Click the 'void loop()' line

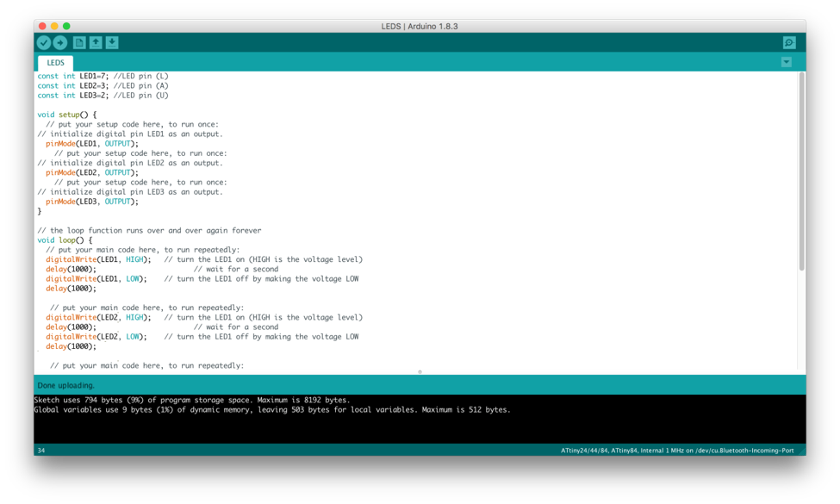tap(65, 240)
